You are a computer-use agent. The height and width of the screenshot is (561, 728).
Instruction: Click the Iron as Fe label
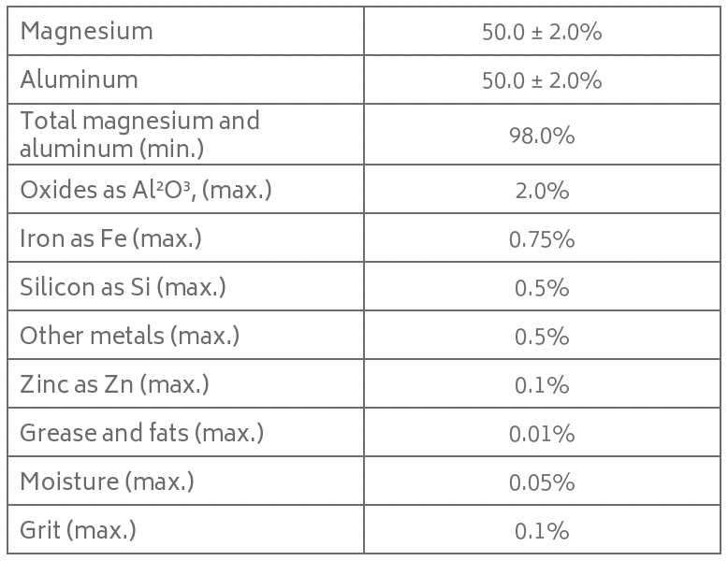110,238
